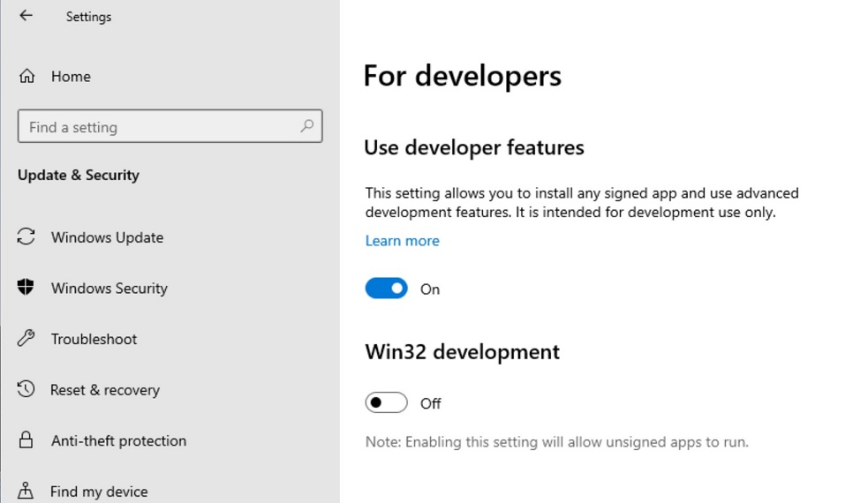Turn off the developer features toggle
The height and width of the screenshot is (503, 868).
pyautogui.click(x=387, y=289)
